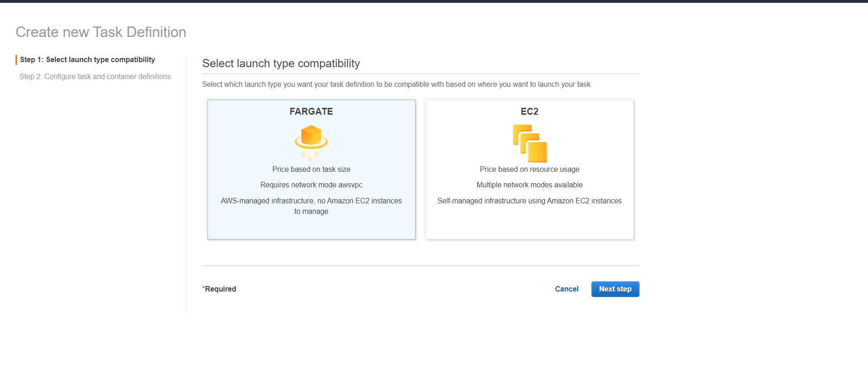The height and width of the screenshot is (382, 868).
Task: Click 'Self-managed infrastructure' description in EC2 card
Action: click(529, 201)
